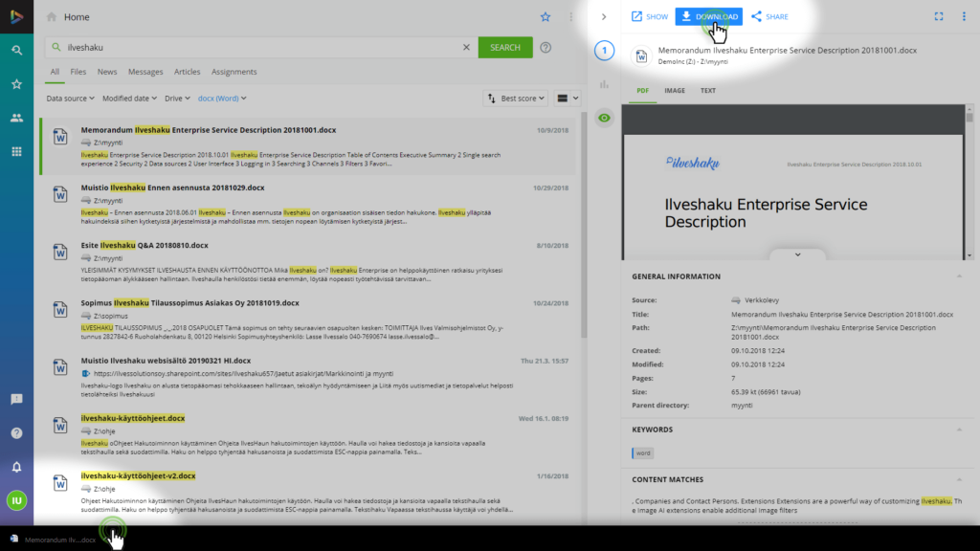The width and height of the screenshot is (980, 551).
Task: Click the green SEARCH button
Action: pyautogui.click(x=505, y=48)
